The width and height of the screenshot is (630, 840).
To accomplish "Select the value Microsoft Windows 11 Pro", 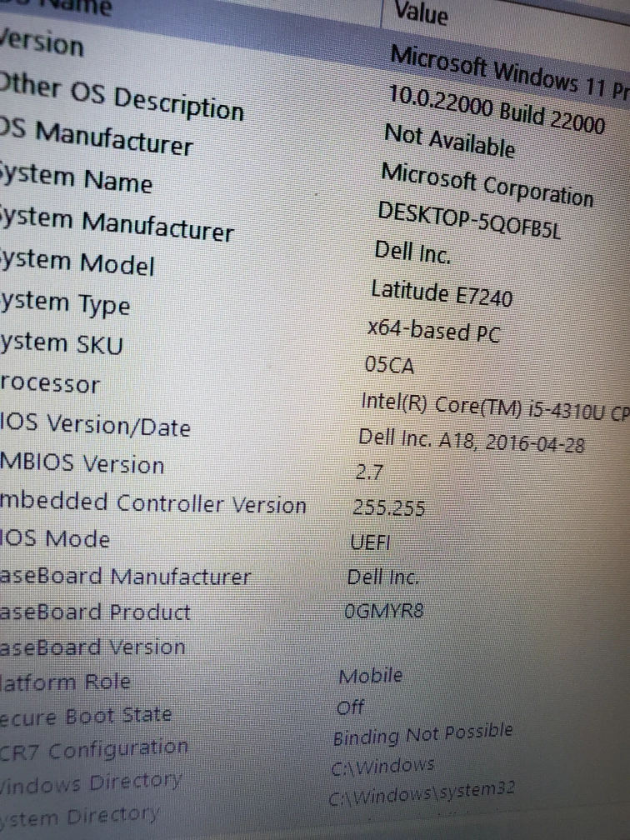I will coord(509,72).
